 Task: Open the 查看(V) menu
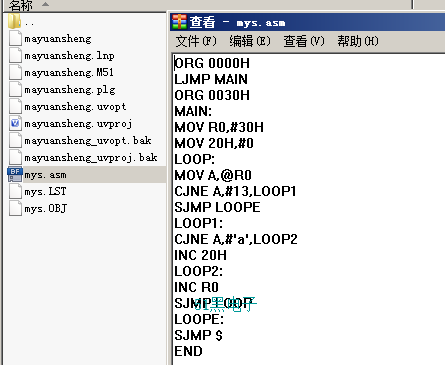point(304,41)
